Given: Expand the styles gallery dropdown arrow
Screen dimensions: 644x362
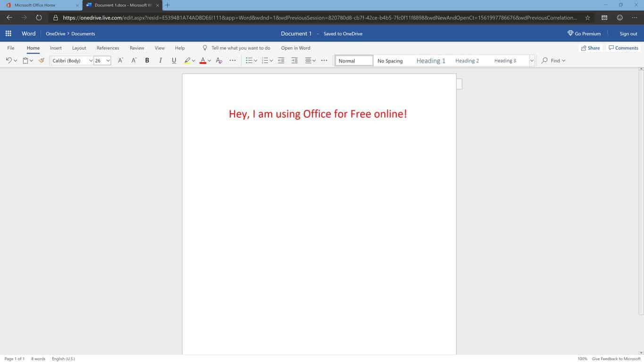Looking at the screenshot, I should (532, 60).
